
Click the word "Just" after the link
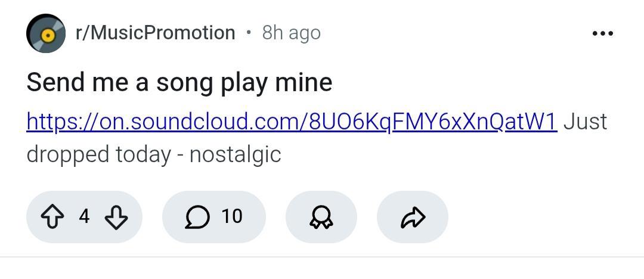tap(585, 121)
